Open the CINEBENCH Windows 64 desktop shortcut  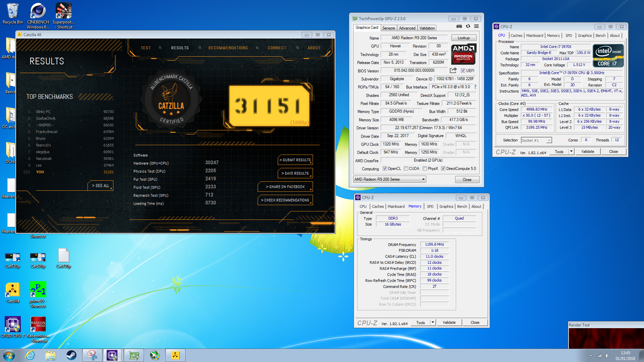[x=38, y=16]
